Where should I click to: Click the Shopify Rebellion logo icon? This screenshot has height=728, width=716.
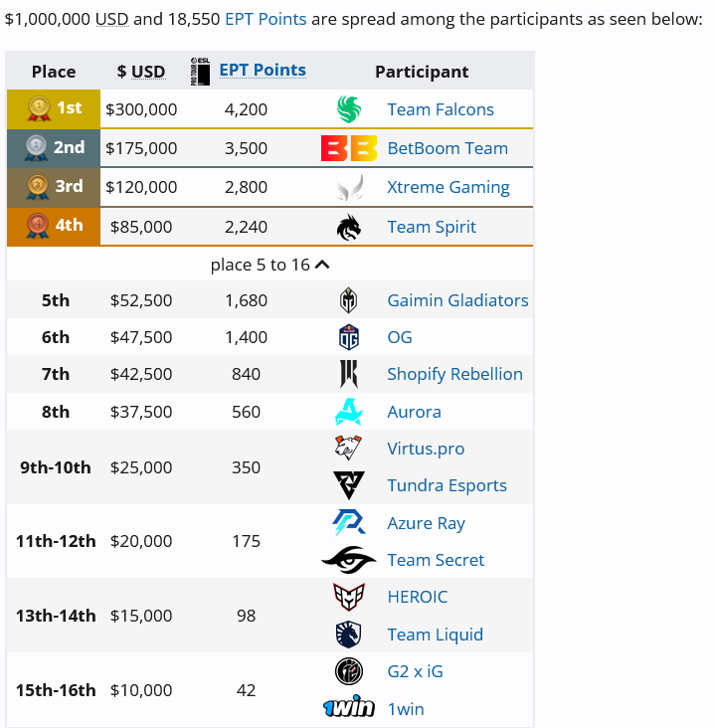tap(348, 374)
